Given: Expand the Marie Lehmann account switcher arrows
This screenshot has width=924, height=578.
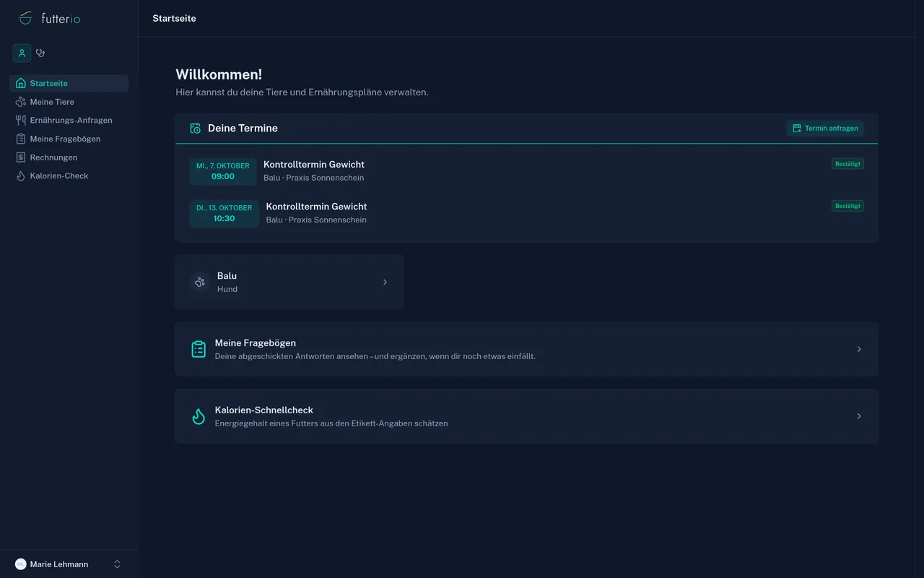Looking at the screenshot, I should 117,564.
